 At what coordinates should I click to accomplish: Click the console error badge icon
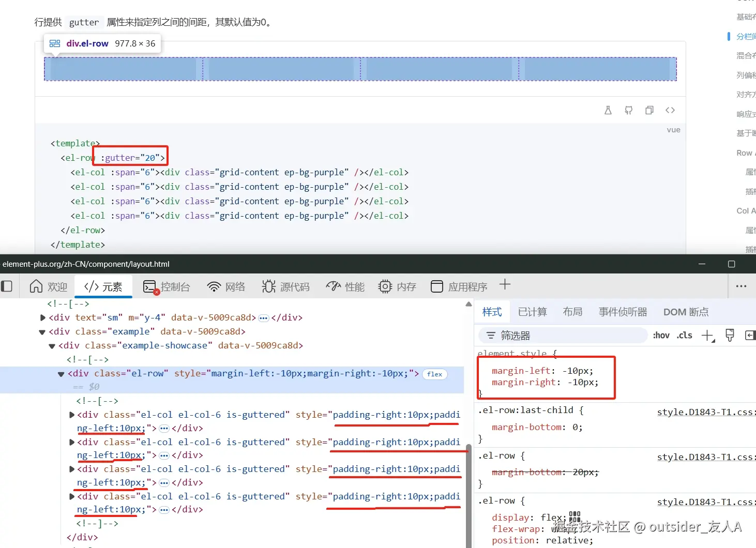click(156, 292)
